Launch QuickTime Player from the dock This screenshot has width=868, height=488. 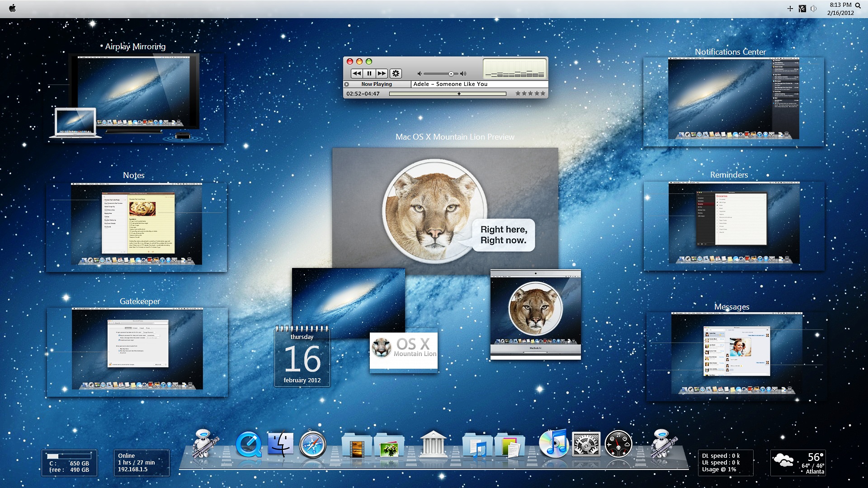point(248,444)
